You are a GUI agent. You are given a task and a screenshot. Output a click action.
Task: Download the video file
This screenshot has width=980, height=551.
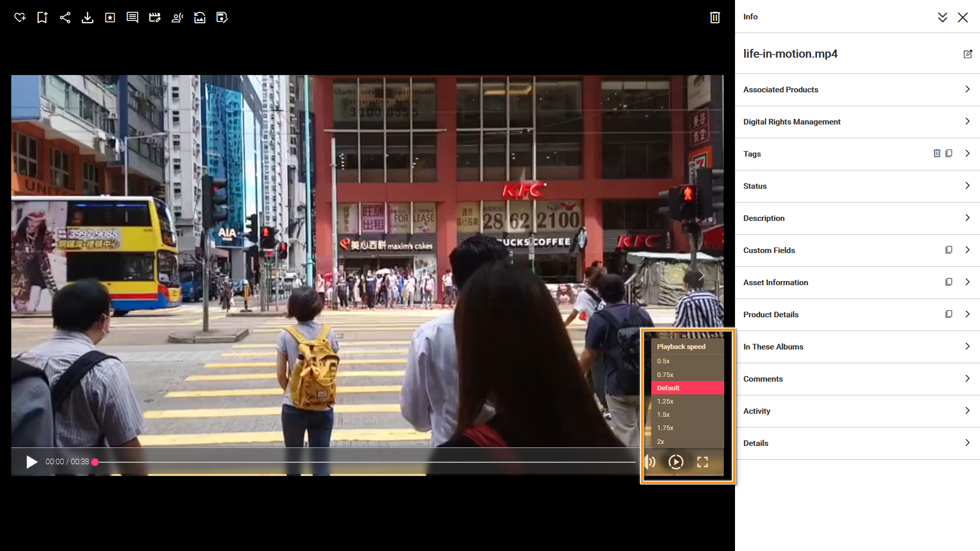click(87, 17)
